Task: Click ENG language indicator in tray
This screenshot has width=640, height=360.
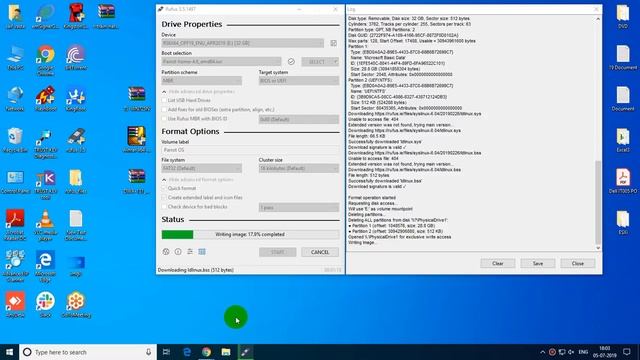Action: pos(583,352)
